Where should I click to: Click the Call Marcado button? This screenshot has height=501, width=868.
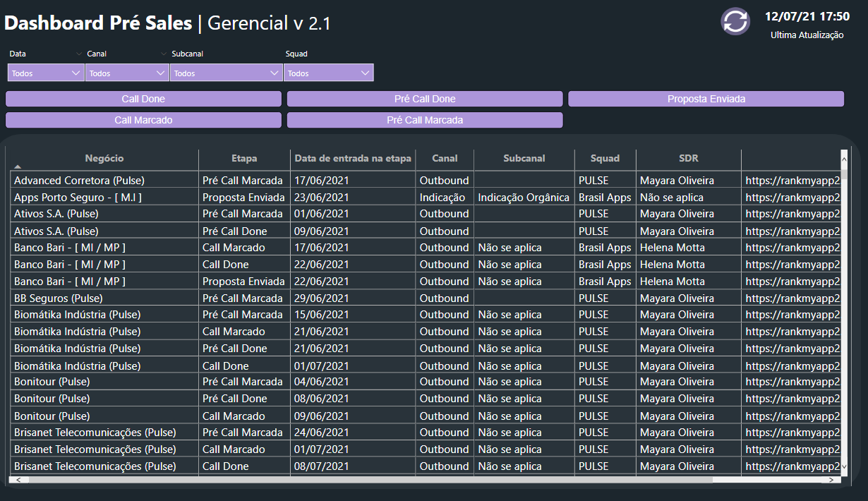click(143, 120)
